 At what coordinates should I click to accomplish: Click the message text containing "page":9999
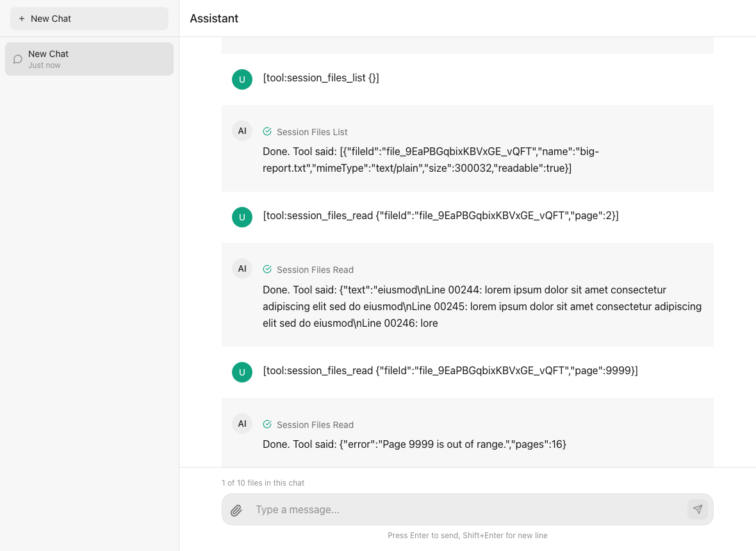pyautogui.click(x=450, y=371)
